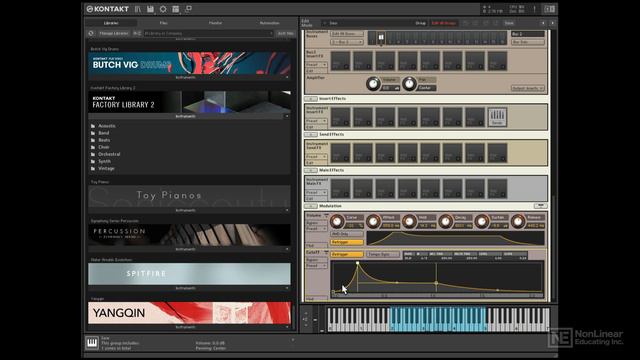Toggle Tempo Sync on the Cutoff envelope
The width and height of the screenshot is (640, 360).
pos(382,254)
